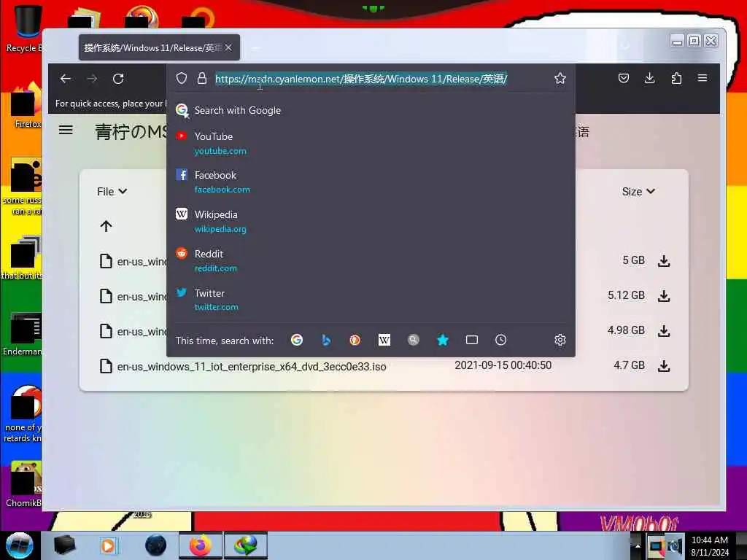747x560 pixels.
Task: Open search settings gear
Action: (560, 340)
